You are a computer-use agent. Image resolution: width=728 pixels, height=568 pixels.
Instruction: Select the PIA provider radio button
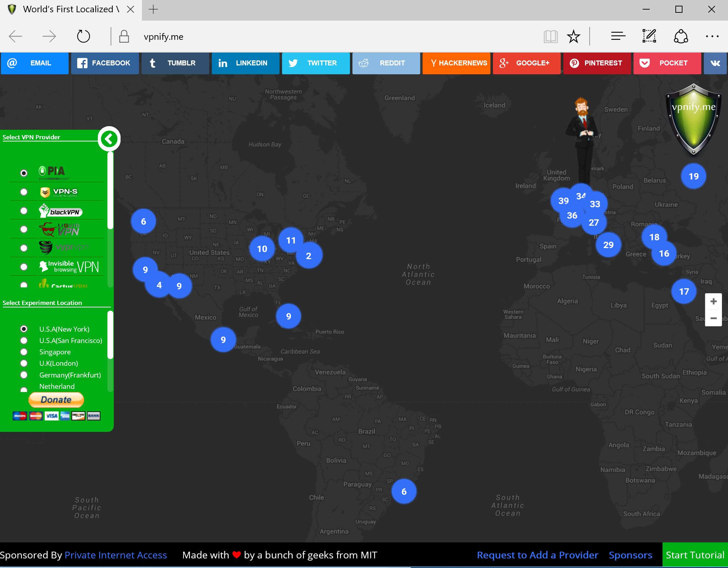pos(24,173)
